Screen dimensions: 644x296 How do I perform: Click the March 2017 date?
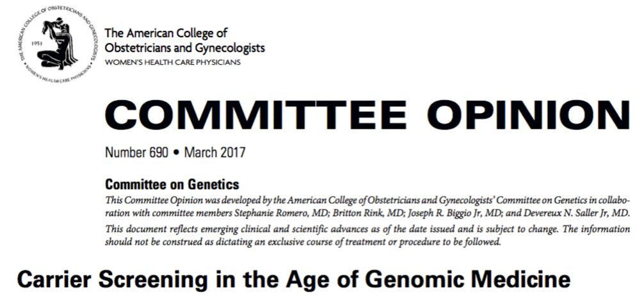pyautogui.click(x=215, y=153)
